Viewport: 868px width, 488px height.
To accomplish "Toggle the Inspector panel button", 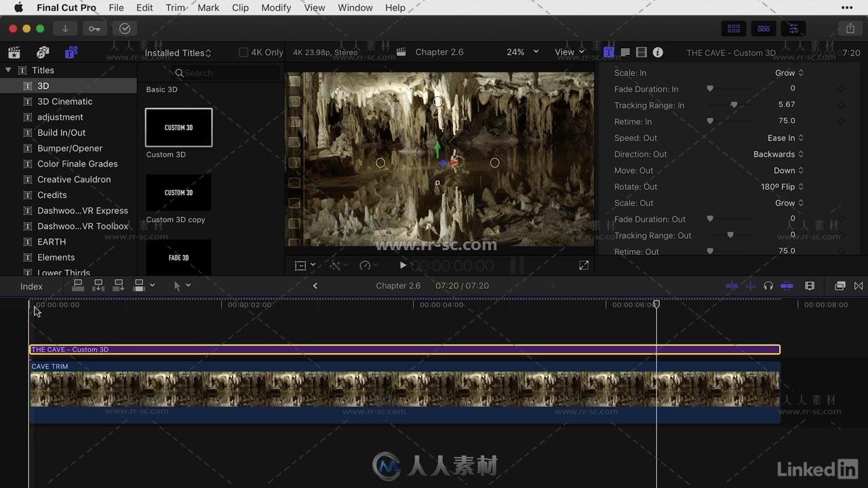I will point(793,28).
